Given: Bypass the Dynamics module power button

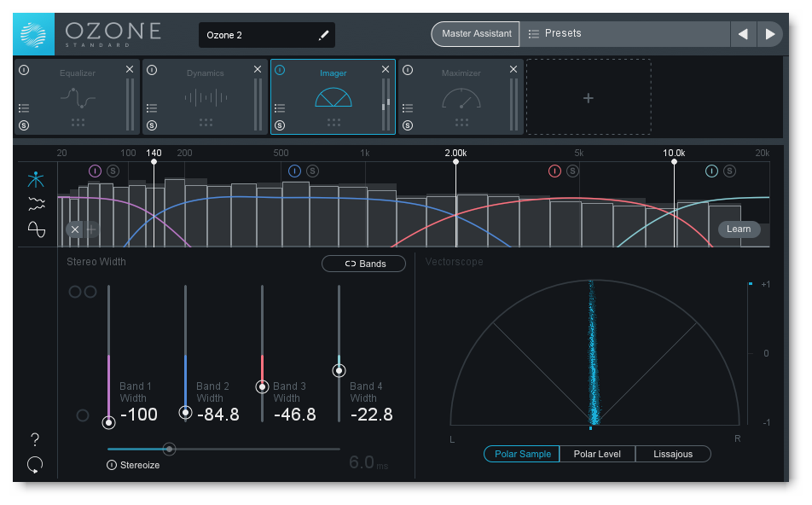Looking at the screenshot, I should point(152,70).
